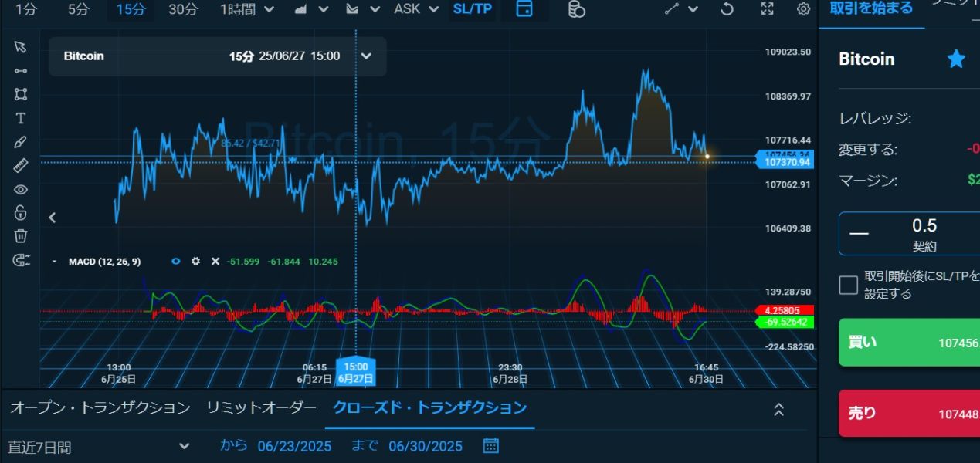Select the 15分 timeframe
The height and width of the screenshot is (463, 980).
tap(130, 9)
